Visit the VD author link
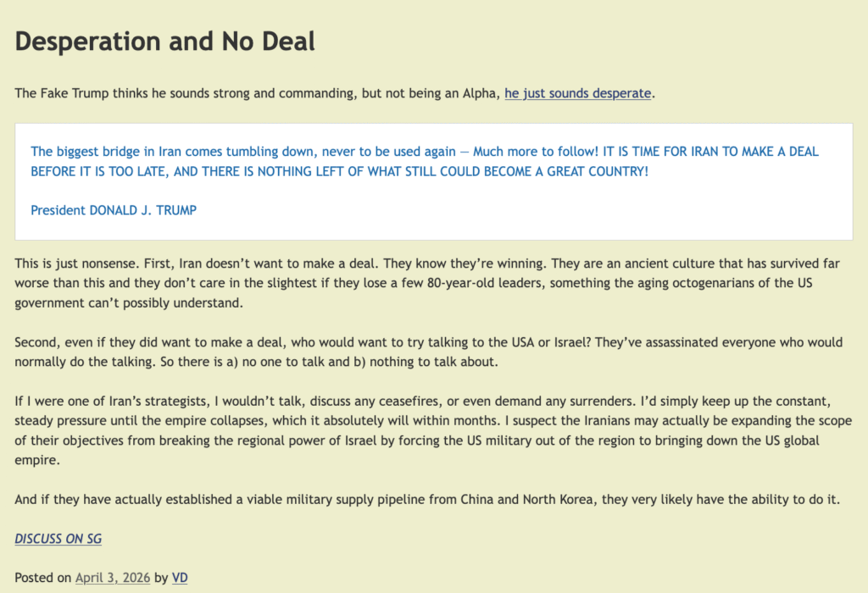 [x=180, y=578]
